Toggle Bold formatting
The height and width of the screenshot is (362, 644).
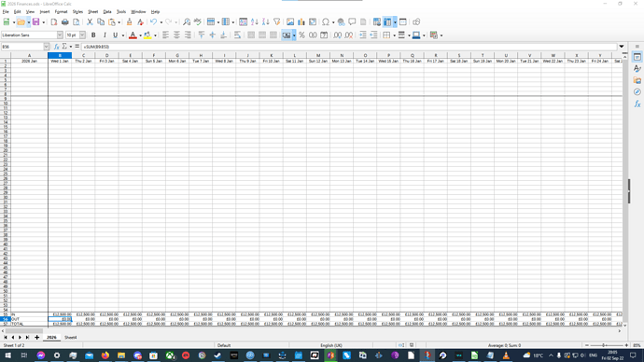pyautogui.click(x=93, y=35)
